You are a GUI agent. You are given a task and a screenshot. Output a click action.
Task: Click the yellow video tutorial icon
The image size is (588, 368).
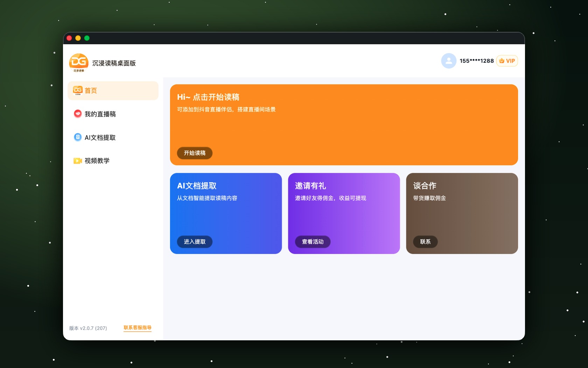click(x=78, y=161)
